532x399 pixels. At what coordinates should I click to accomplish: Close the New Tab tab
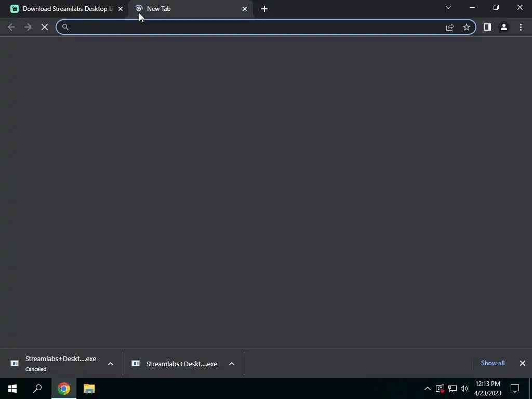click(245, 9)
